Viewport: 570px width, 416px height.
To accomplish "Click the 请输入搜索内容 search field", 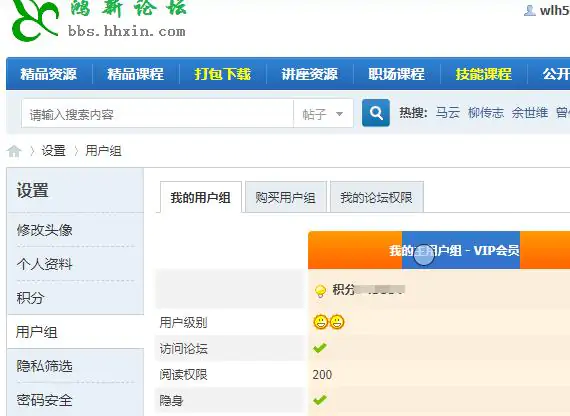I will coord(157,114).
